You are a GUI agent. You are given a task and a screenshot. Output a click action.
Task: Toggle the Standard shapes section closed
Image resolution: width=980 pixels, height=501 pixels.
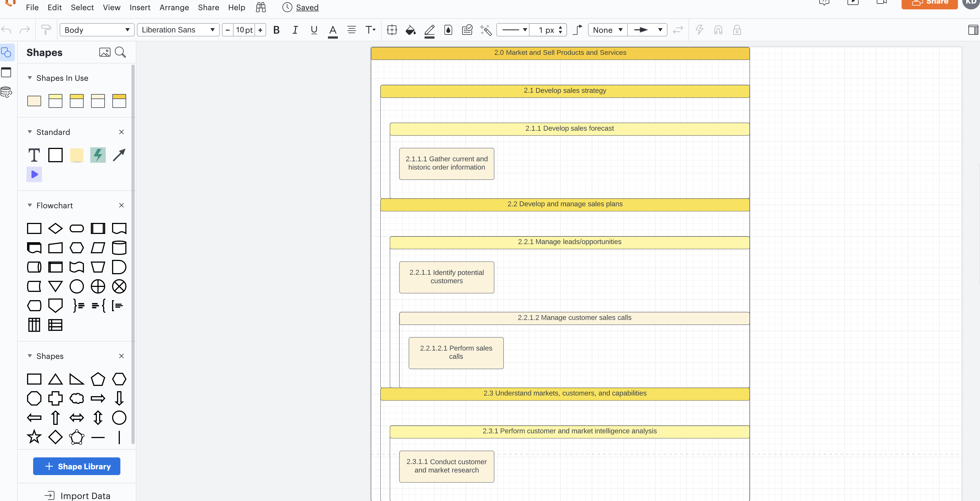(30, 132)
